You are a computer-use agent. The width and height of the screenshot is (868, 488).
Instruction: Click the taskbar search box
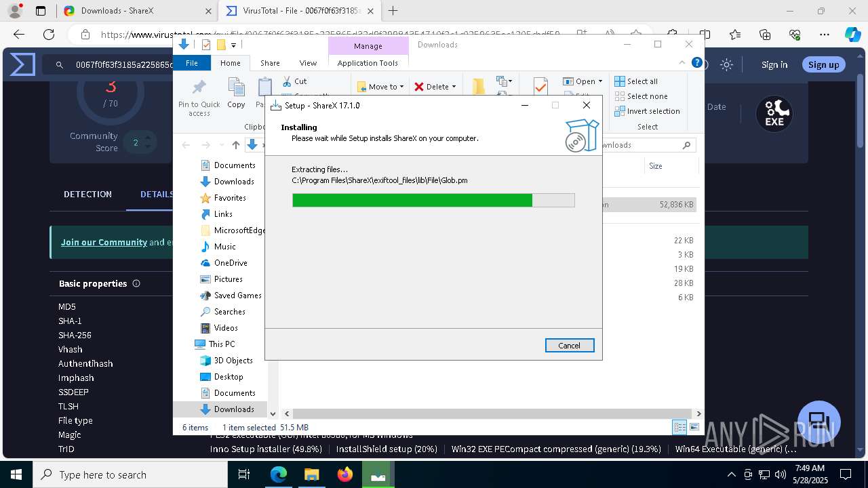tap(130, 474)
